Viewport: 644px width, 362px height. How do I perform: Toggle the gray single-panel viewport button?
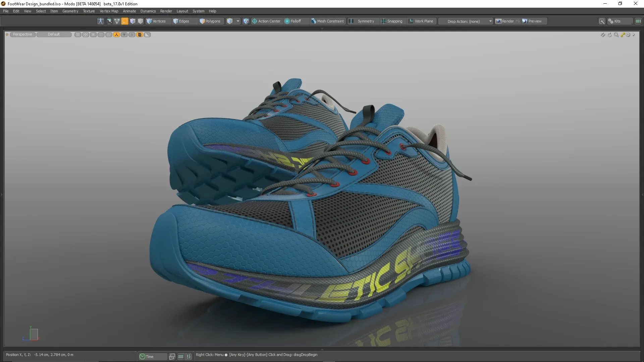(132, 35)
